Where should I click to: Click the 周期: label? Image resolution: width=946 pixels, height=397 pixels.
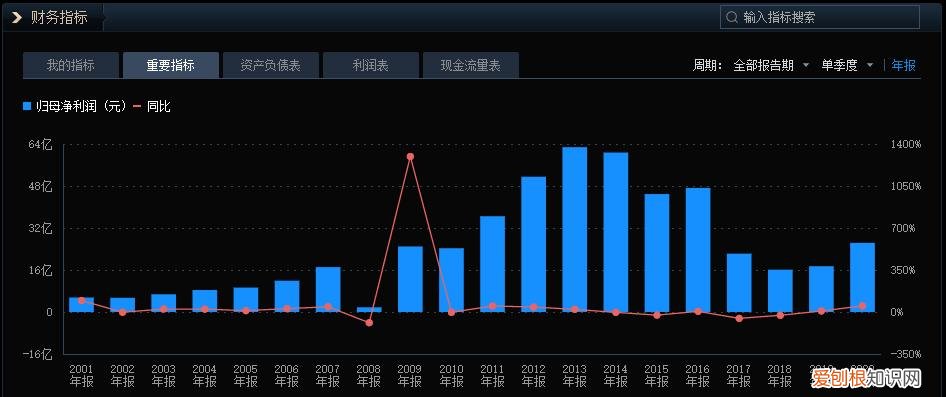708,65
